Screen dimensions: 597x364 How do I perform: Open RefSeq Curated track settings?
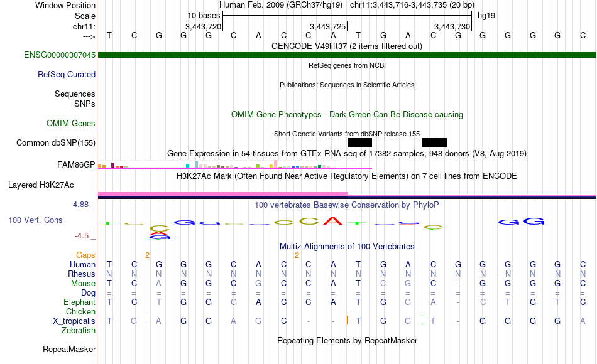(66, 74)
